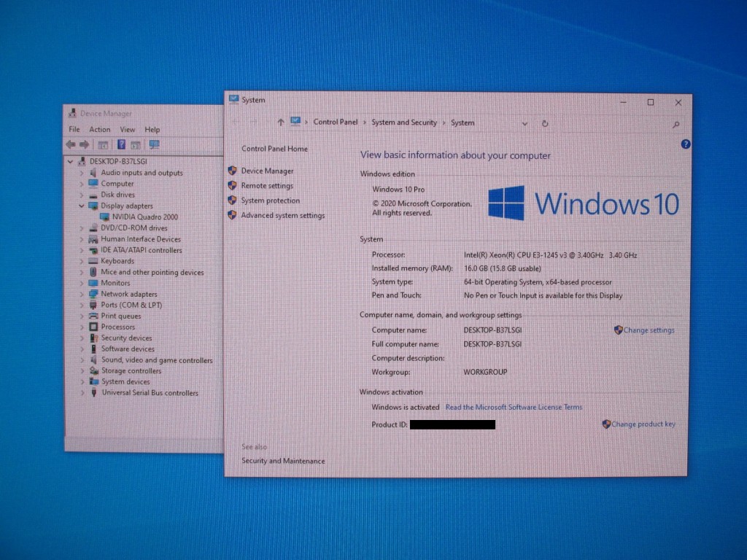This screenshot has width=747, height=560.
Task: Select the NVIDIA Quadro 2000 device icon
Action: [x=105, y=217]
